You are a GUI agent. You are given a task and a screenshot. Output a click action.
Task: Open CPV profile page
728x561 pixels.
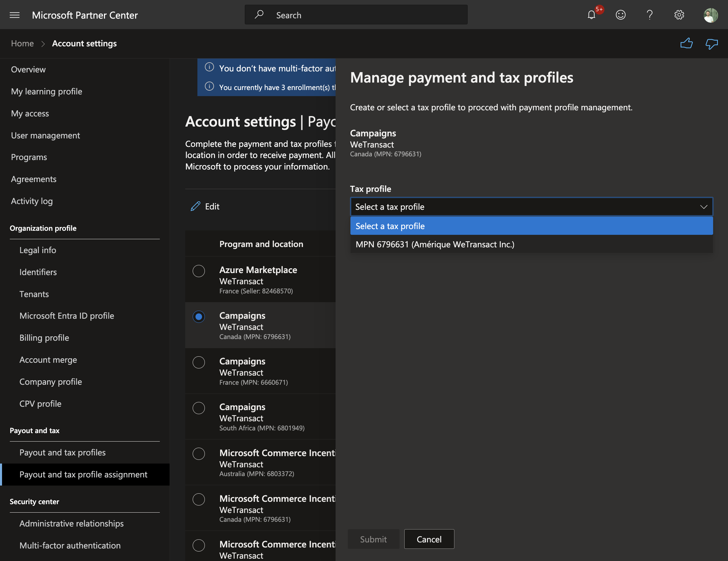[40, 404]
